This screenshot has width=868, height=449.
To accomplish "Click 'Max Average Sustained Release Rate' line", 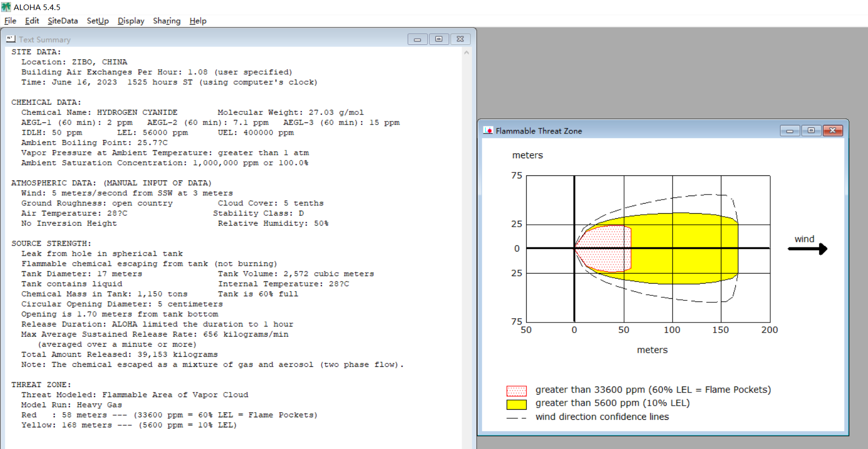I will coord(155,334).
